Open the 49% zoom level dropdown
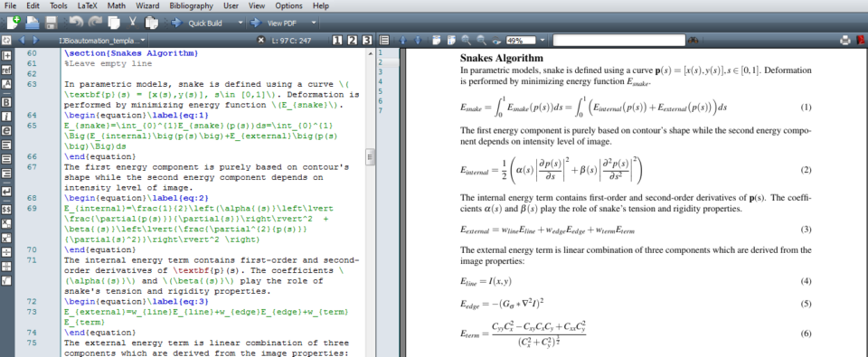Screen dimensions: 868x357 point(542,40)
